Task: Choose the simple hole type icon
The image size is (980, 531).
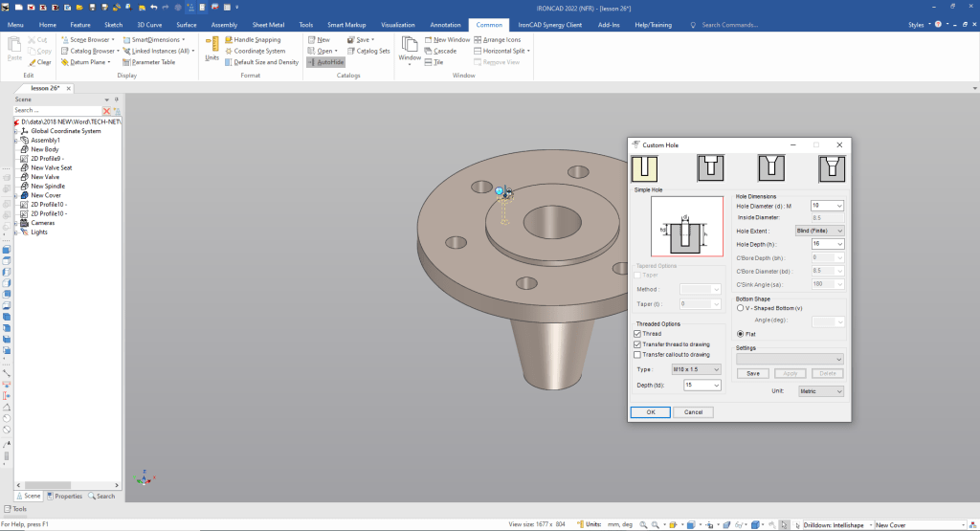Action: (x=645, y=168)
